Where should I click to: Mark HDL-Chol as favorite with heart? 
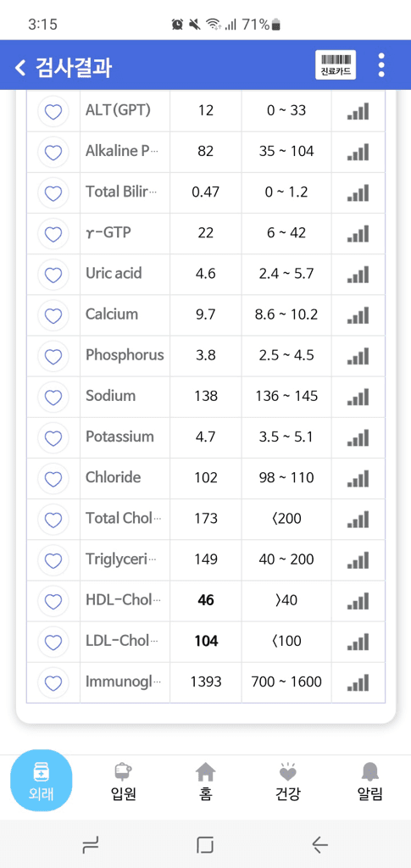[x=53, y=601]
